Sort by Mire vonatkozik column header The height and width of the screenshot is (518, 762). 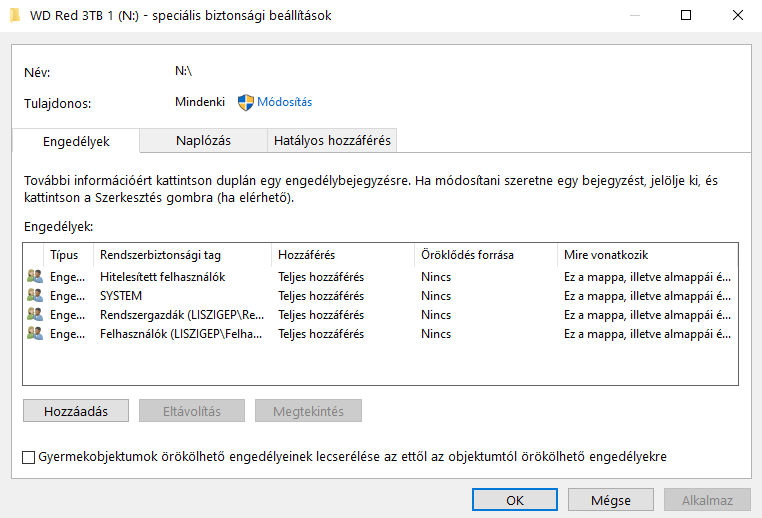point(648,255)
